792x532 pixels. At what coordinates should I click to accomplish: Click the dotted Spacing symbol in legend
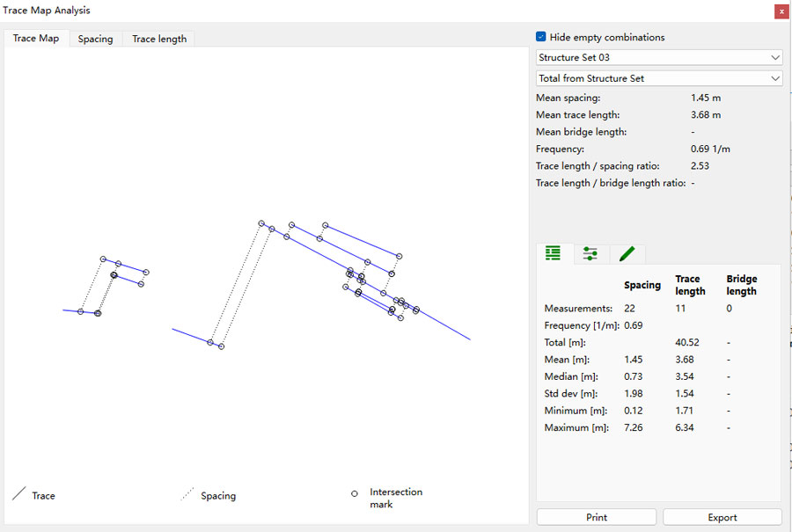[187, 495]
